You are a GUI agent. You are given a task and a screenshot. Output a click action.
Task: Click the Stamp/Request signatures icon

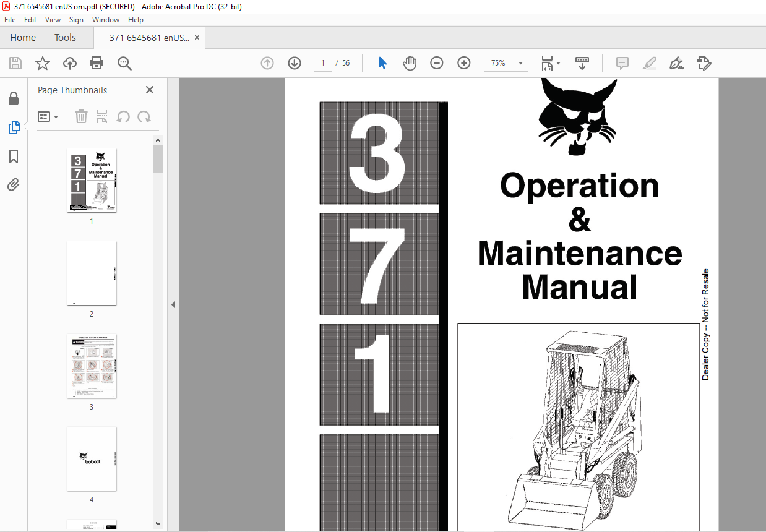pos(704,63)
